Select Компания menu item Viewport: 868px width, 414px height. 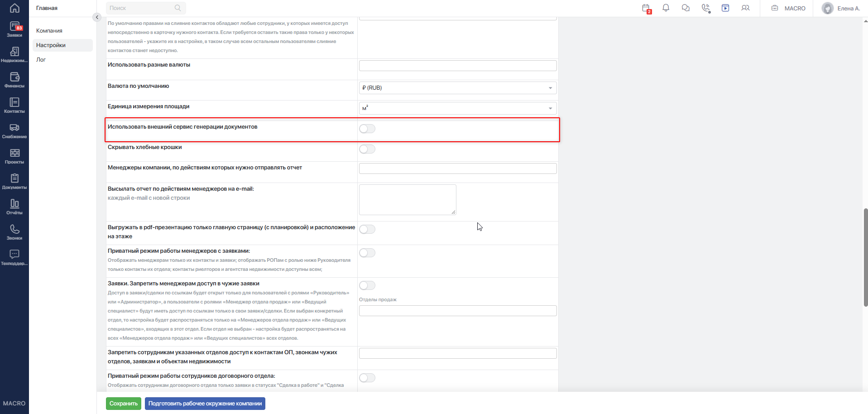coord(49,31)
